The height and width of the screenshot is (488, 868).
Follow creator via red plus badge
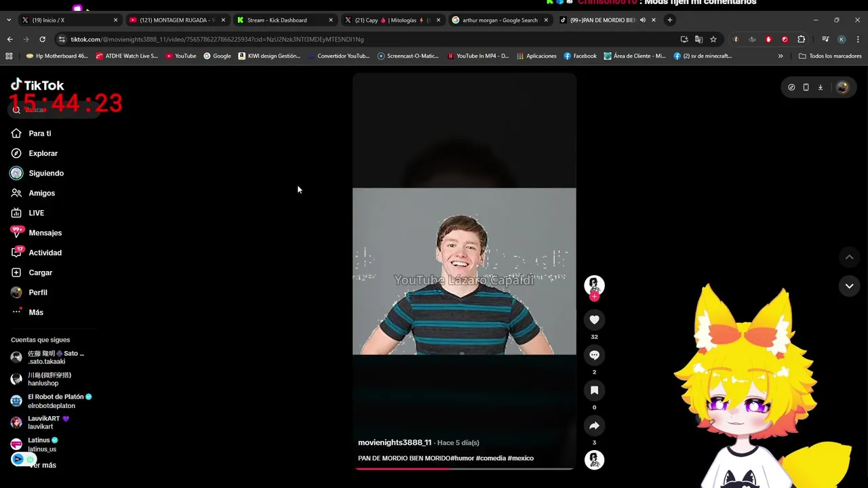(x=594, y=297)
